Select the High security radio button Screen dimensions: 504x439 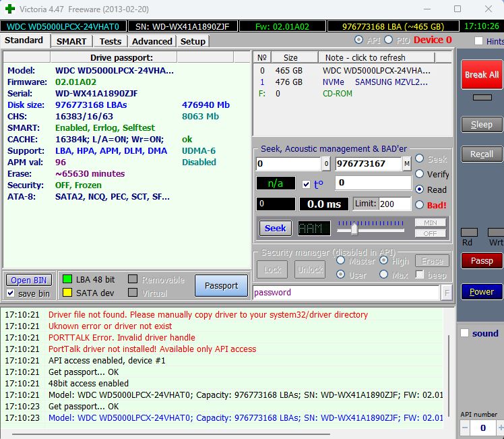pyautogui.click(x=383, y=260)
